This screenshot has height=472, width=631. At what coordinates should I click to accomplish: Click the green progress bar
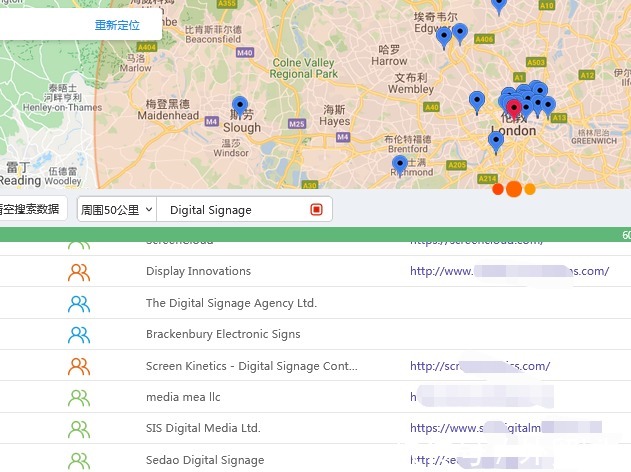point(316,235)
